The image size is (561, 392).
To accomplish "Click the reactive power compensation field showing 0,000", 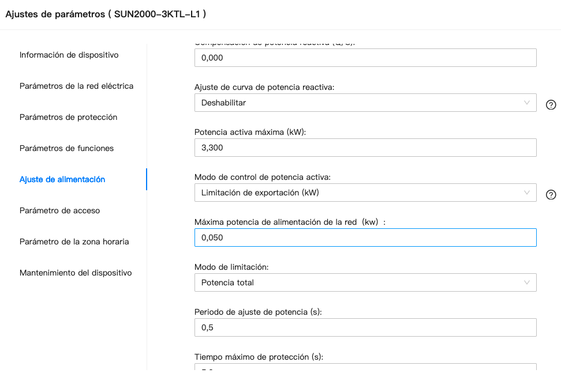I will coord(365,58).
